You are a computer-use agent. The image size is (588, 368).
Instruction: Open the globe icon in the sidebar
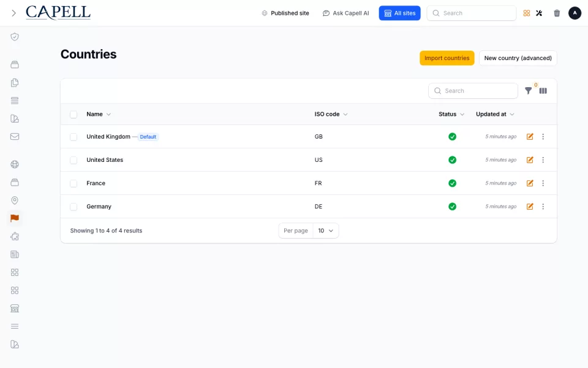15,164
